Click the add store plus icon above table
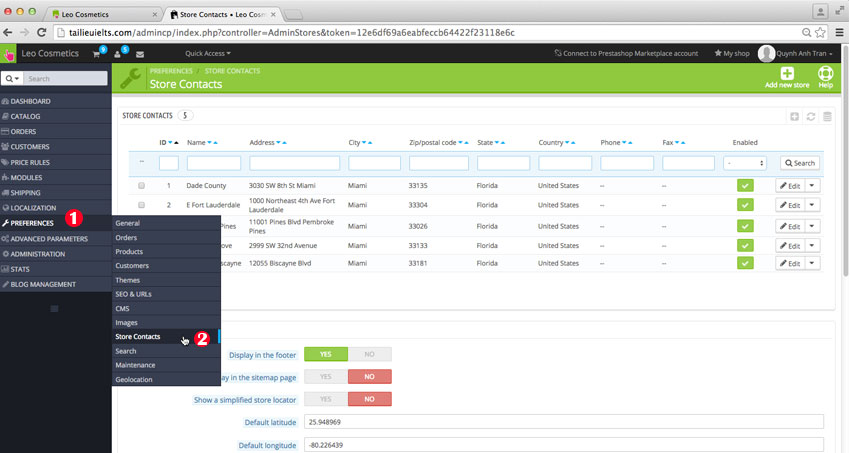 coord(794,117)
